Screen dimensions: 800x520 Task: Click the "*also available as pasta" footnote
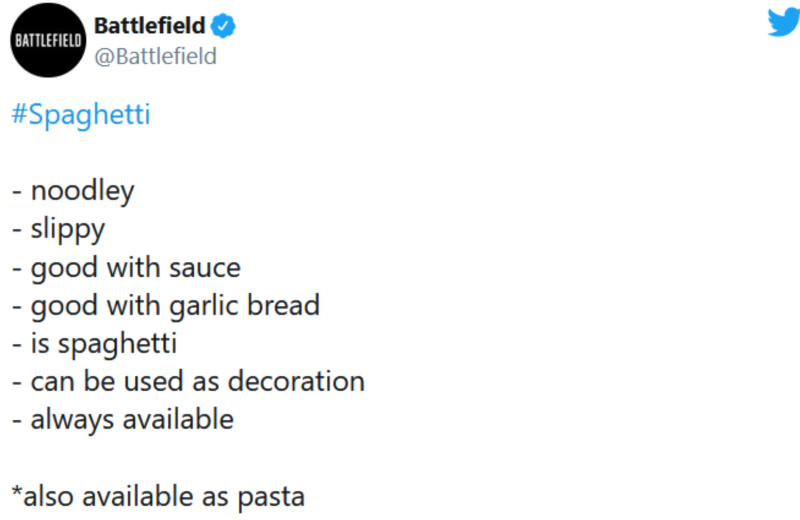click(158, 497)
